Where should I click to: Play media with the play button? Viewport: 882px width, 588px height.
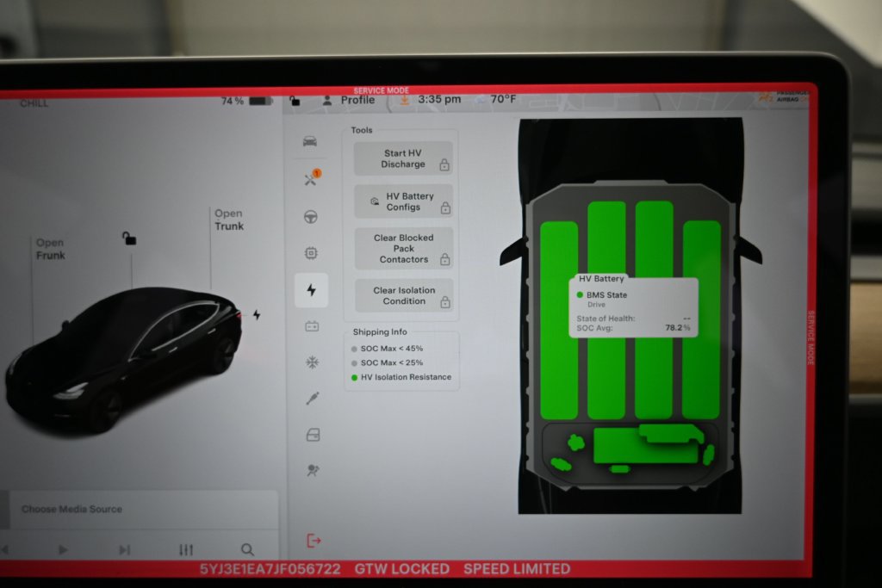tap(63, 549)
